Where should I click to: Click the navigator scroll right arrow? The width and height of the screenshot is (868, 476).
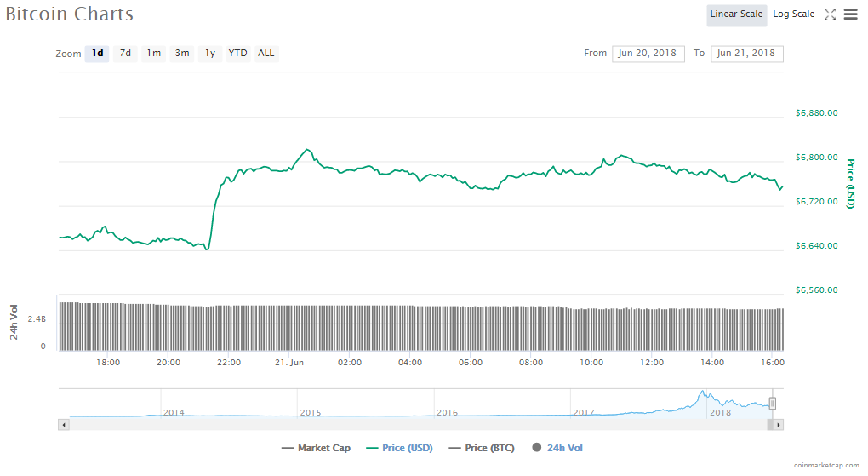point(779,424)
